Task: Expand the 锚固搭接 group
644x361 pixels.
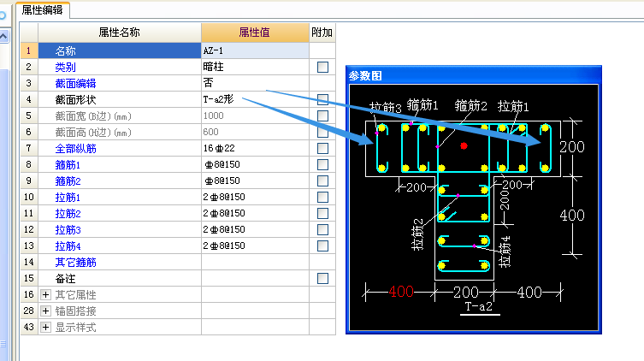Action: (45, 311)
